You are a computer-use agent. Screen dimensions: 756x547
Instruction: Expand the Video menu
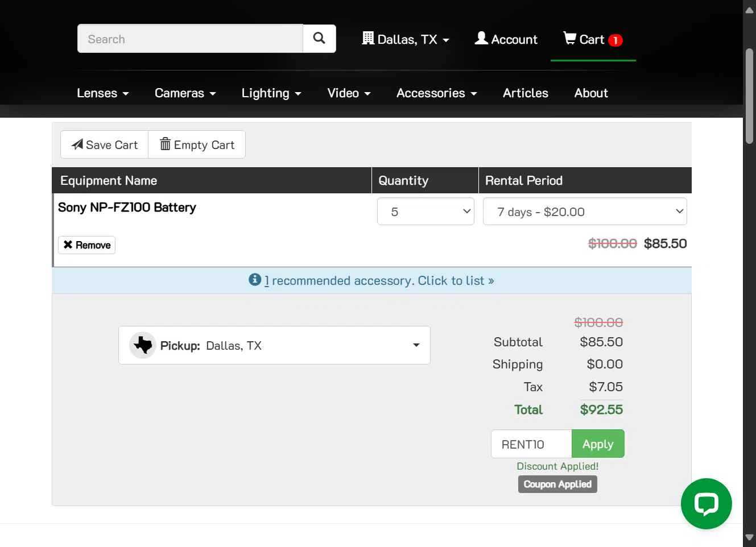click(349, 93)
